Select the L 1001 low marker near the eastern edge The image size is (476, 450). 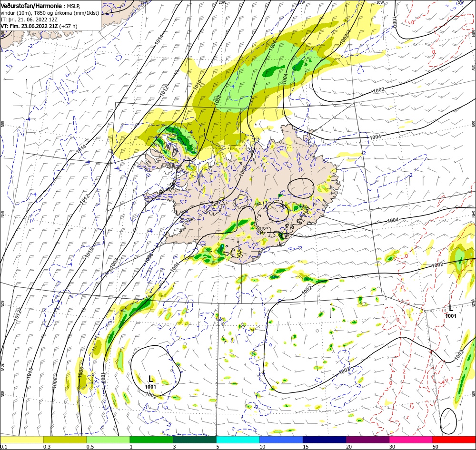point(451,311)
